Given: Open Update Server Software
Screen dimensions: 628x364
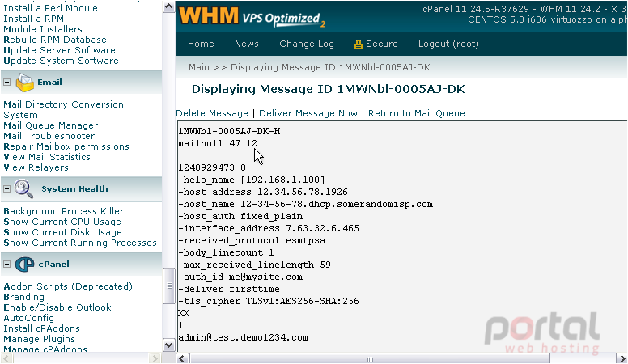Looking at the screenshot, I should tap(59, 50).
